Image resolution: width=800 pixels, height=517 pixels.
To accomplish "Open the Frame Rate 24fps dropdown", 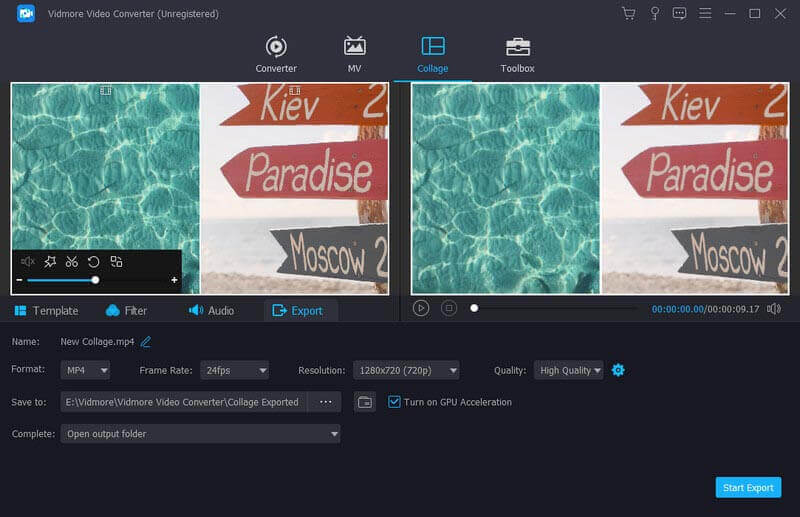I will tap(234, 370).
